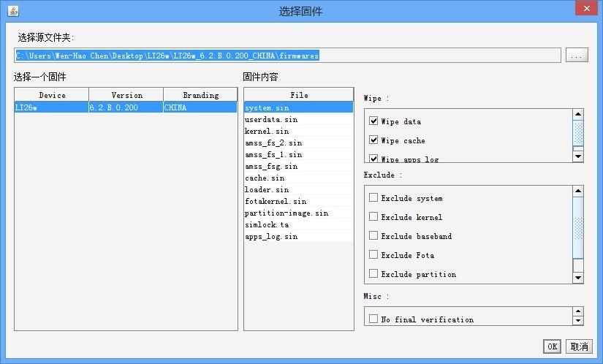Screen dimensions: 603x364
Task: Click the File column header
Action: click(299, 95)
